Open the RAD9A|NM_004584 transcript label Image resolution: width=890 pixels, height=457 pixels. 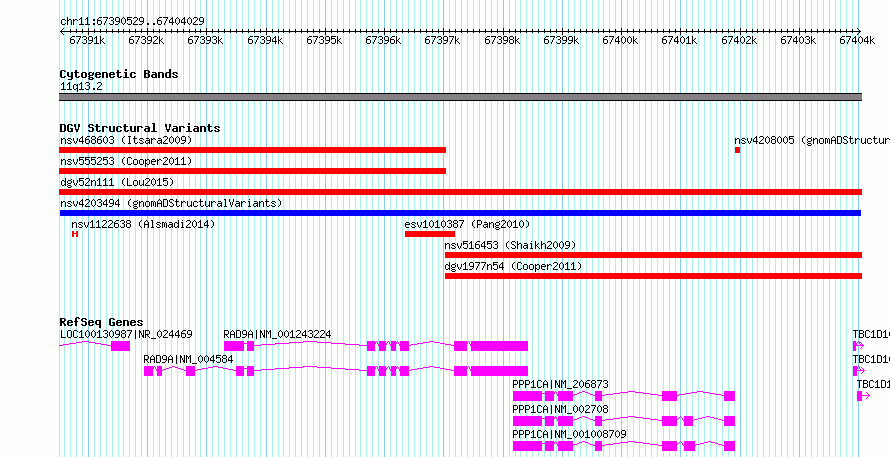click(188, 359)
